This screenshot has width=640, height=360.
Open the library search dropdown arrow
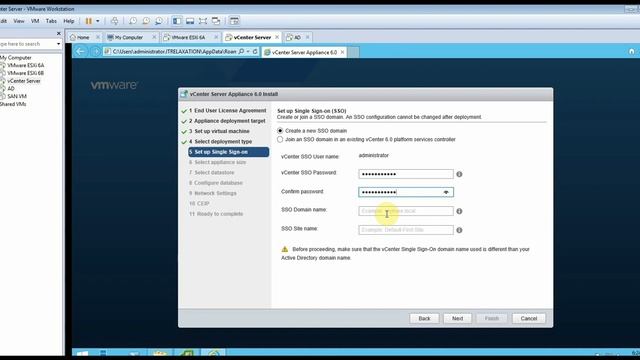tap(58, 44)
